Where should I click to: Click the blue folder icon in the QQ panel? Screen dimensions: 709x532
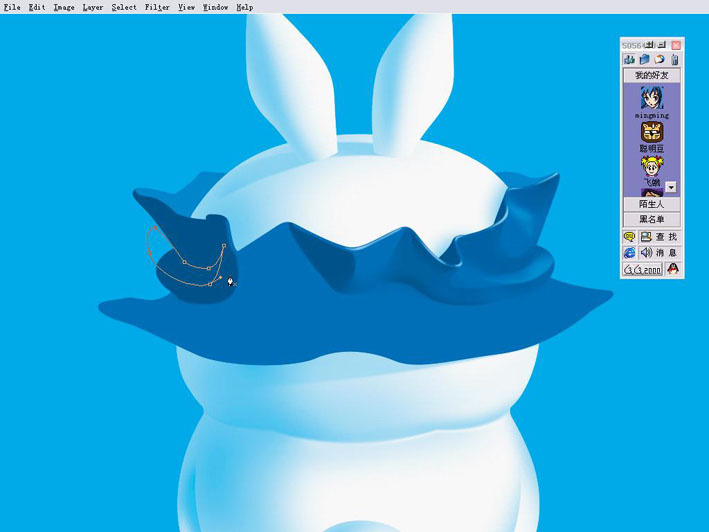(x=644, y=60)
